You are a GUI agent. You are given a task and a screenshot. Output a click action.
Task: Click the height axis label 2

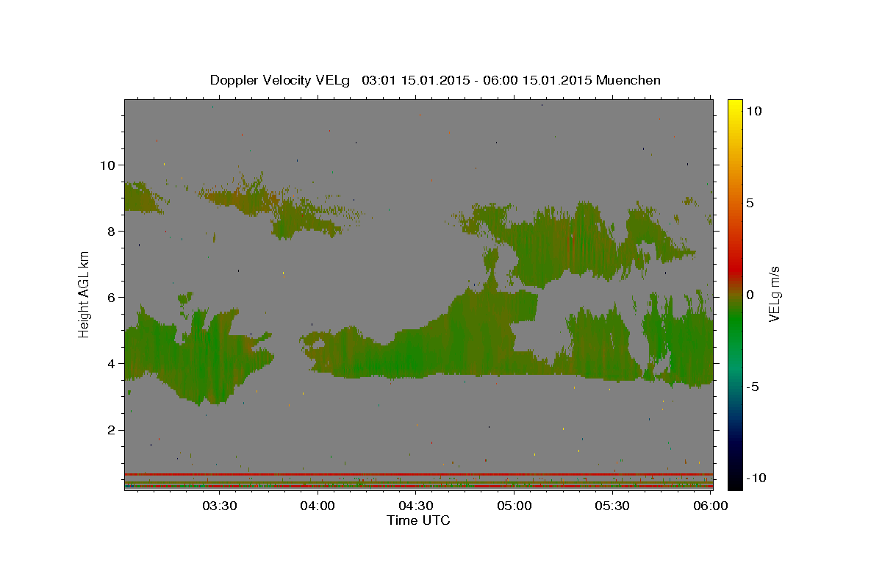(110, 430)
